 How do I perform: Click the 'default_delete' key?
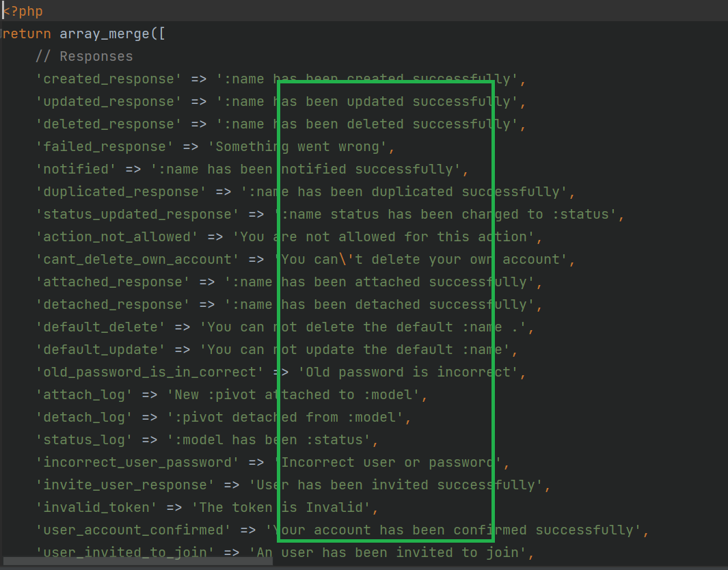coord(100,327)
